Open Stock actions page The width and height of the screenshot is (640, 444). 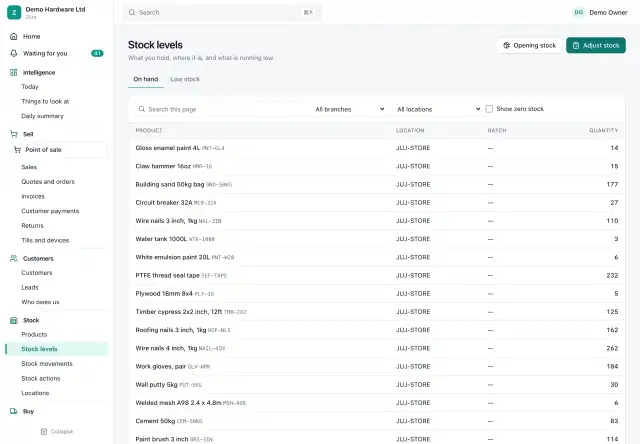point(41,378)
